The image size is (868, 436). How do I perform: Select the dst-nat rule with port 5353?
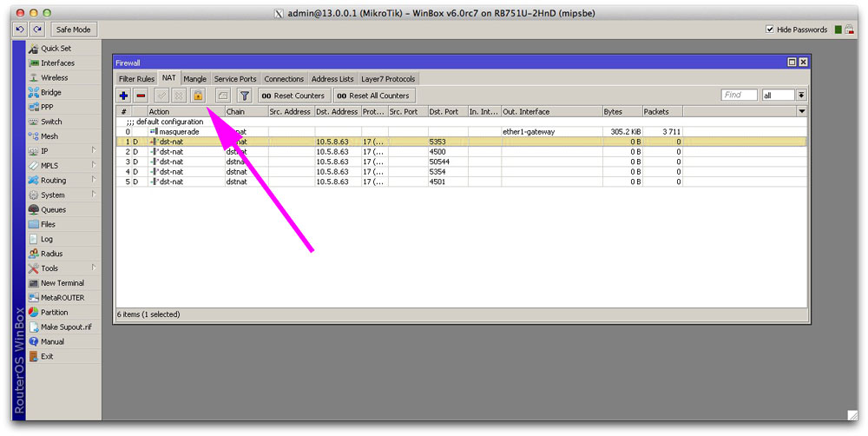pyautogui.click(x=461, y=142)
